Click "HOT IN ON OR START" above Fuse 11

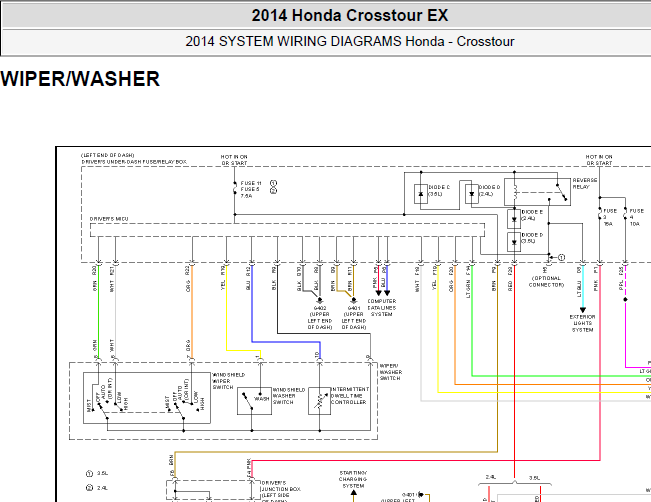234,160
